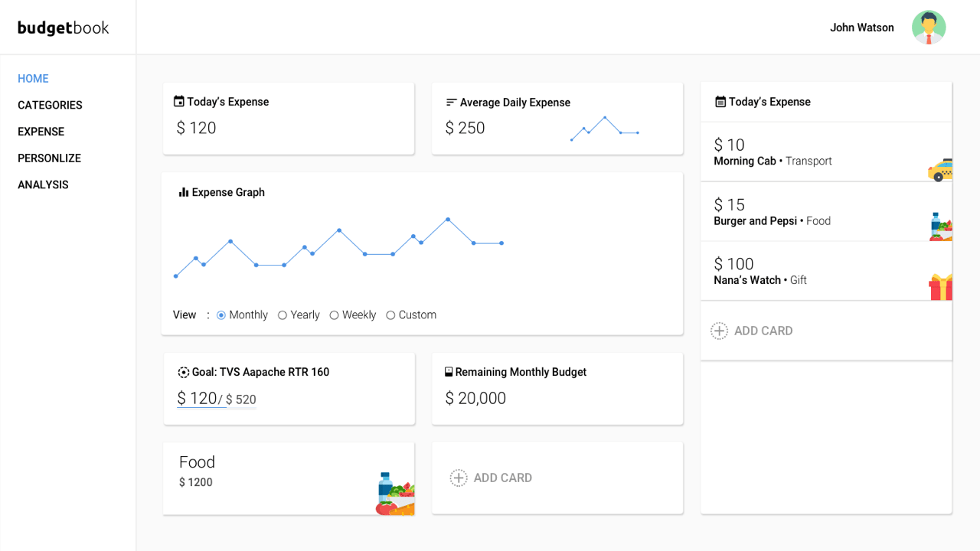The height and width of the screenshot is (551, 980).
Task: Switch graph to Weekly view
Action: tap(334, 315)
